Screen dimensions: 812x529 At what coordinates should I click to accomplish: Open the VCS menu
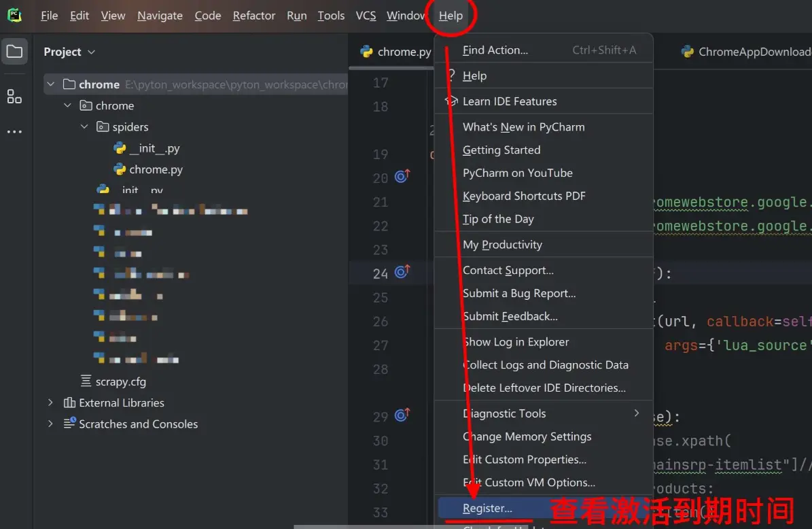pyautogui.click(x=366, y=16)
